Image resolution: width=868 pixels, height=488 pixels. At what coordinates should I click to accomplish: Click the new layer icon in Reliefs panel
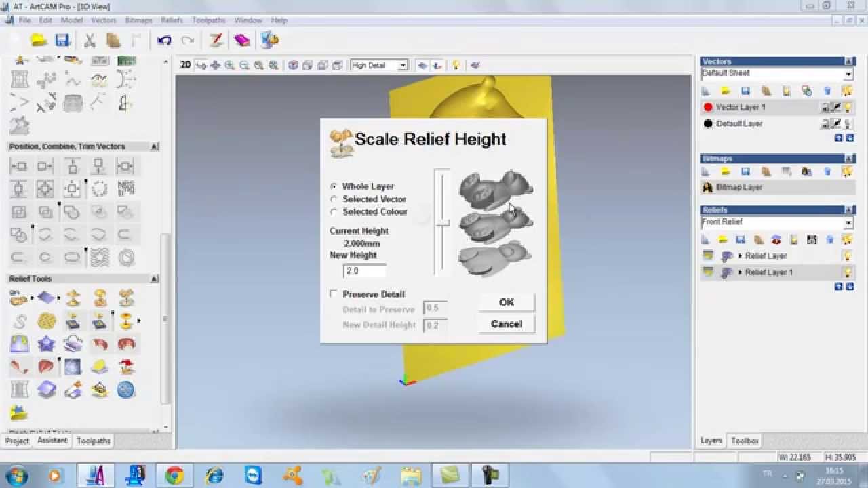[705, 239]
